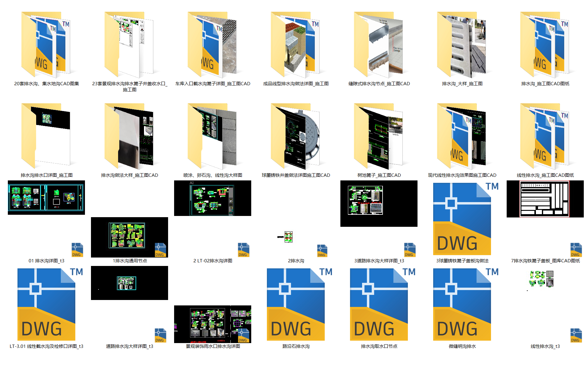Click the file name 2排水沟
The height and width of the screenshot is (378, 588).
[x=296, y=261]
